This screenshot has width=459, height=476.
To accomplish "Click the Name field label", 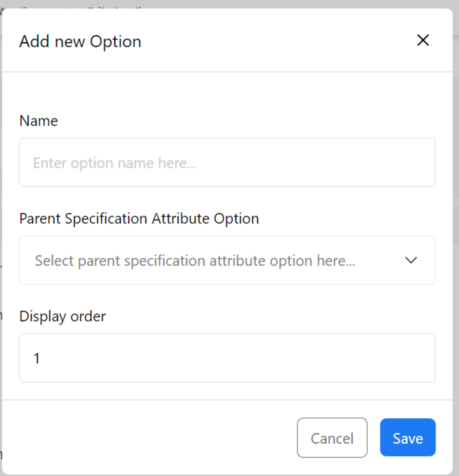I will (39, 121).
